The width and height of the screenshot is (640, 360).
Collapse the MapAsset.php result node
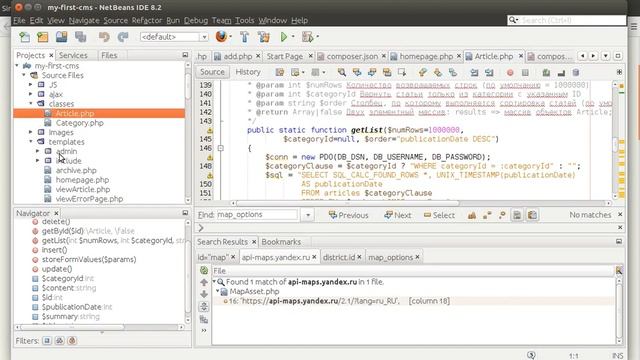[x=218, y=291]
